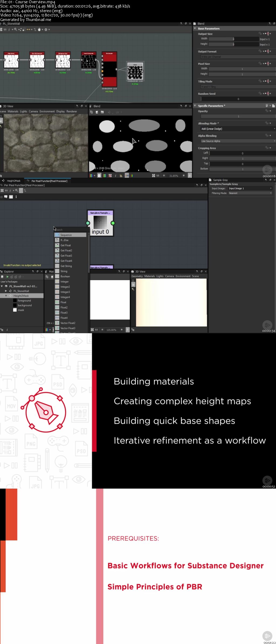Toggle the highlighted toolbar icon next to the zoom tool
The image size is (276, 644).
click(21, 190)
